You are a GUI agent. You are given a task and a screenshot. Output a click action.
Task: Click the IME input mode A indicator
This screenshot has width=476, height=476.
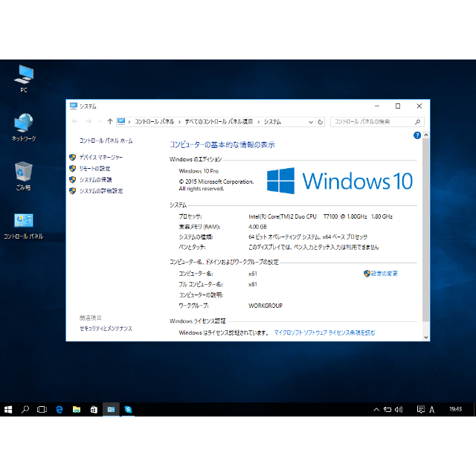pos(432,410)
